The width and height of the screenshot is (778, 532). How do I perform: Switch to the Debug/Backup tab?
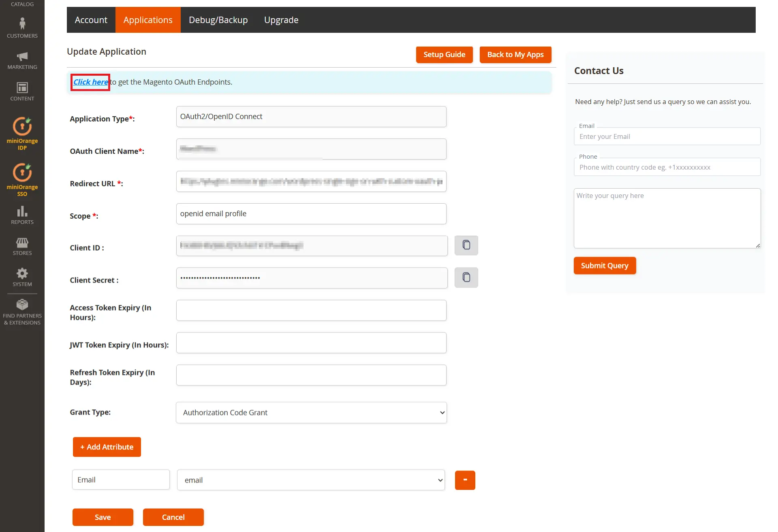point(218,20)
